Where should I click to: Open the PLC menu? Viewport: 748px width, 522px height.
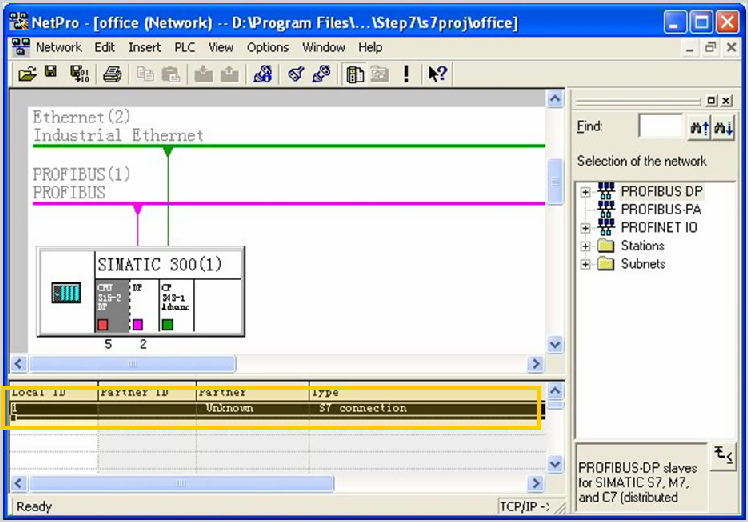coord(185,48)
